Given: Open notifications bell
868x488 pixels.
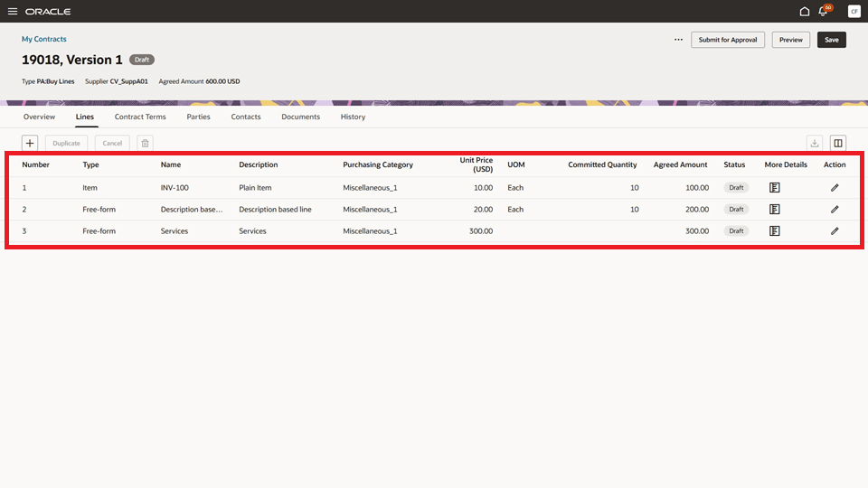Looking at the screenshot, I should coord(823,11).
